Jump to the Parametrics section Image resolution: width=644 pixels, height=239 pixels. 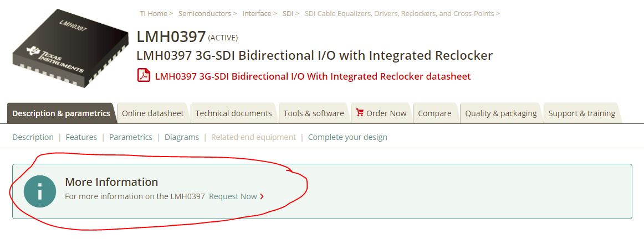pos(130,137)
